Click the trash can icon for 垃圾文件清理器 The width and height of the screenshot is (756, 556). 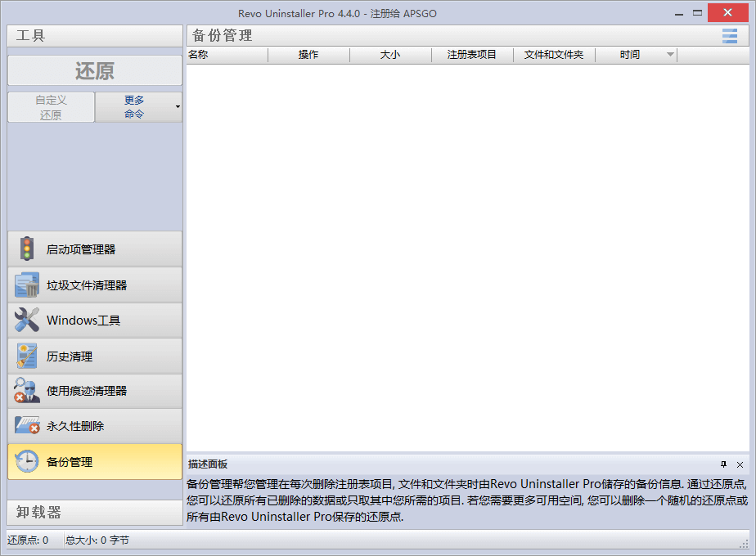tap(27, 285)
